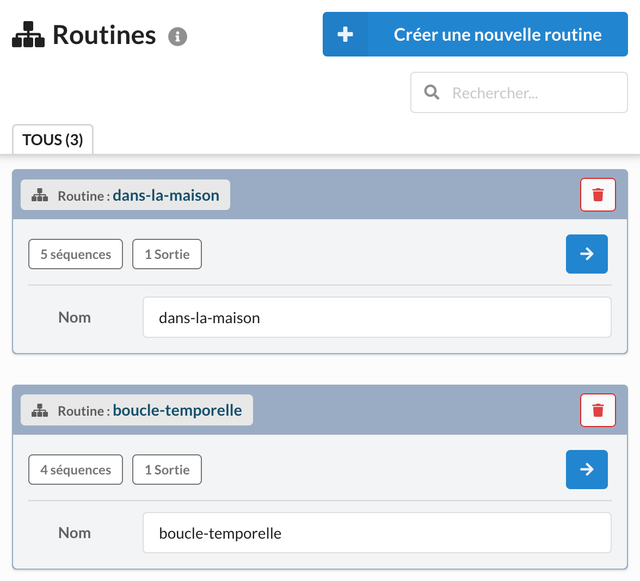Edit the Nom field containing boucle-temporelle
The width and height of the screenshot is (640, 581).
pos(377,533)
